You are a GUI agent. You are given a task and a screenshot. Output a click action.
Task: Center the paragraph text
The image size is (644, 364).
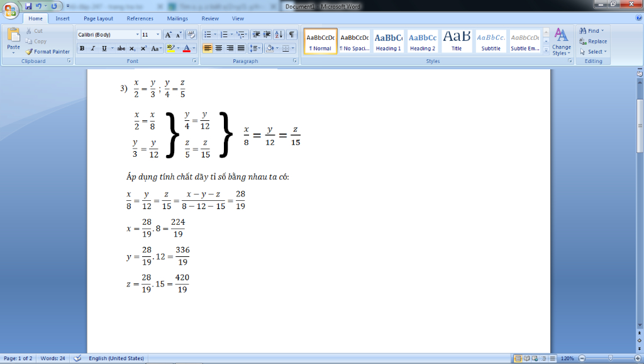pos(219,48)
